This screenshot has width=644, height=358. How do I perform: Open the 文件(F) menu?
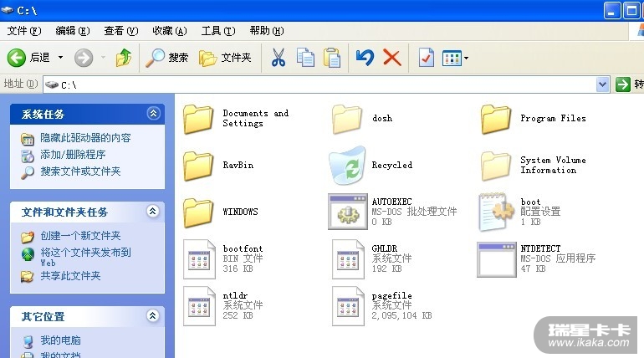click(23, 31)
